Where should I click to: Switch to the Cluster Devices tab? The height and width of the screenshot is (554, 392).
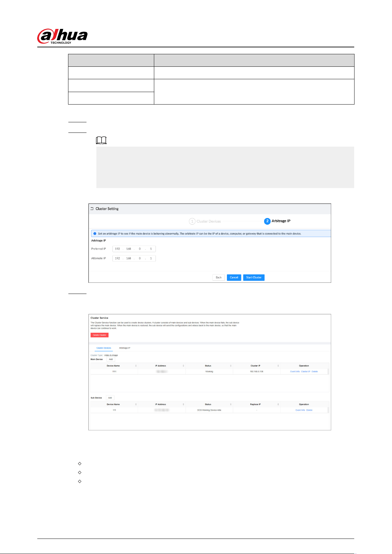click(x=104, y=348)
